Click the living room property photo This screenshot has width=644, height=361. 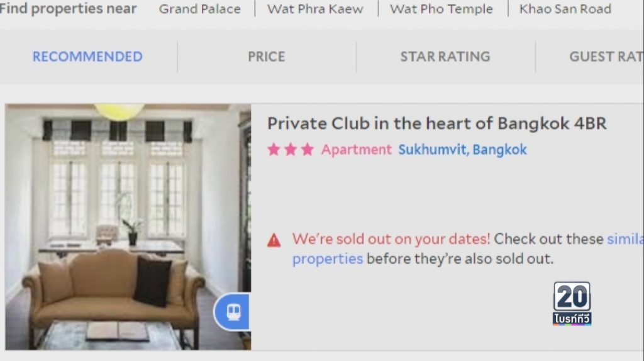[128, 226]
